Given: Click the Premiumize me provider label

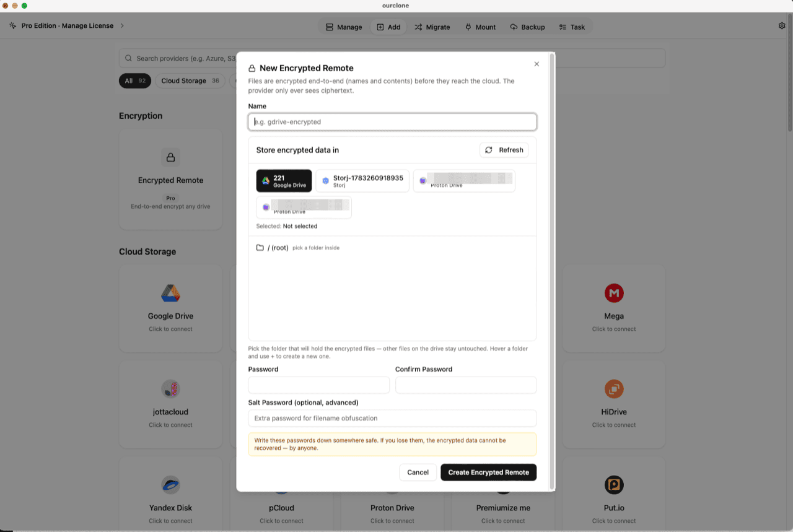Looking at the screenshot, I should pos(503,508).
